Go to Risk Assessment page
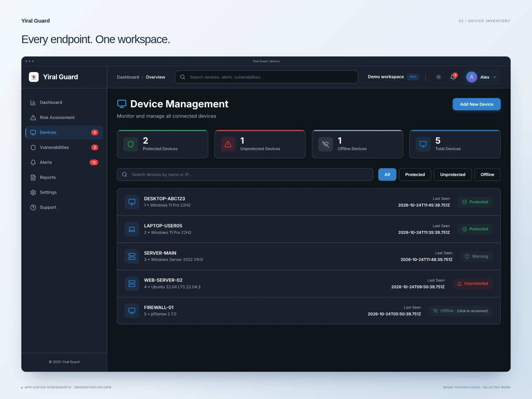Image resolution: width=532 pixels, height=399 pixels. pos(64,117)
